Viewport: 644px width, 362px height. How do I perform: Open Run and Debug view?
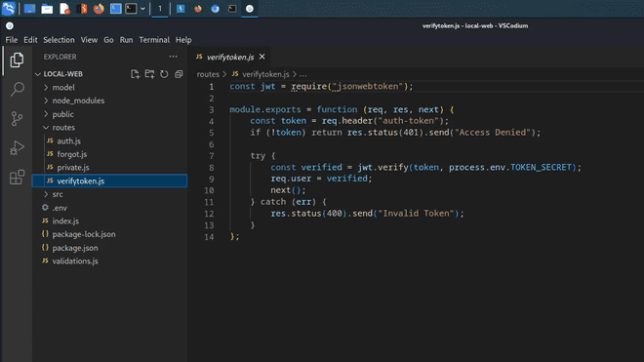click(17, 148)
